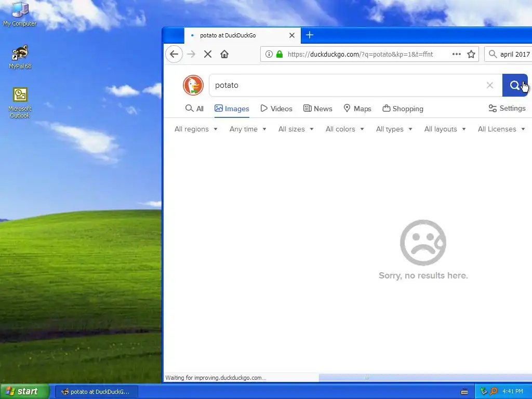Open the page actions three-dot menu
The height and width of the screenshot is (399, 532).
pyautogui.click(x=456, y=54)
